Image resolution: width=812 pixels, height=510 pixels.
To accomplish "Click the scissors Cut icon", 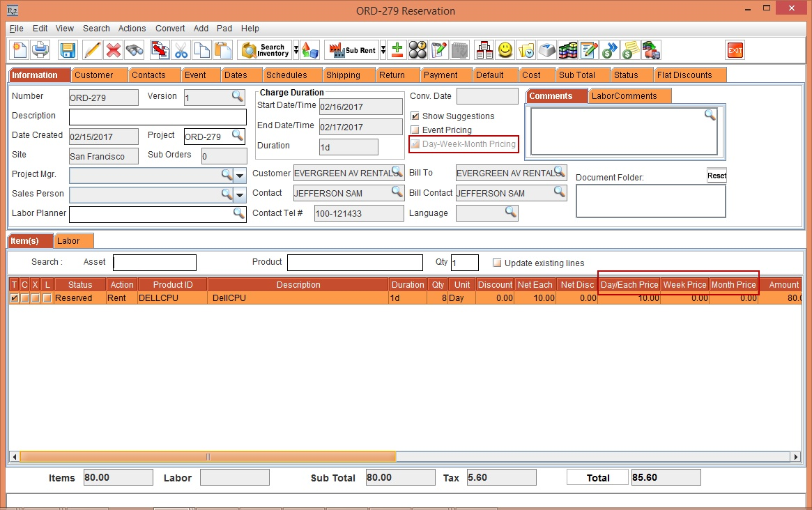I will click(x=181, y=50).
